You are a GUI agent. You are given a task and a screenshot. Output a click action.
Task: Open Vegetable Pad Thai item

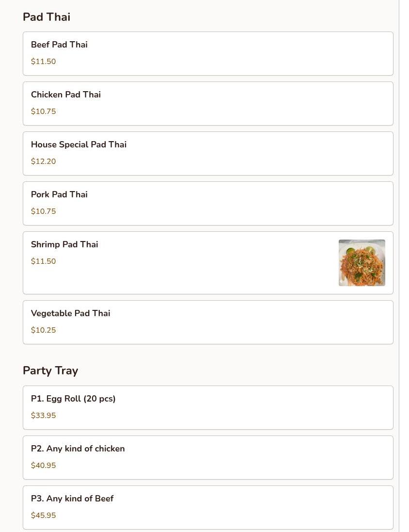click(207, 322)
